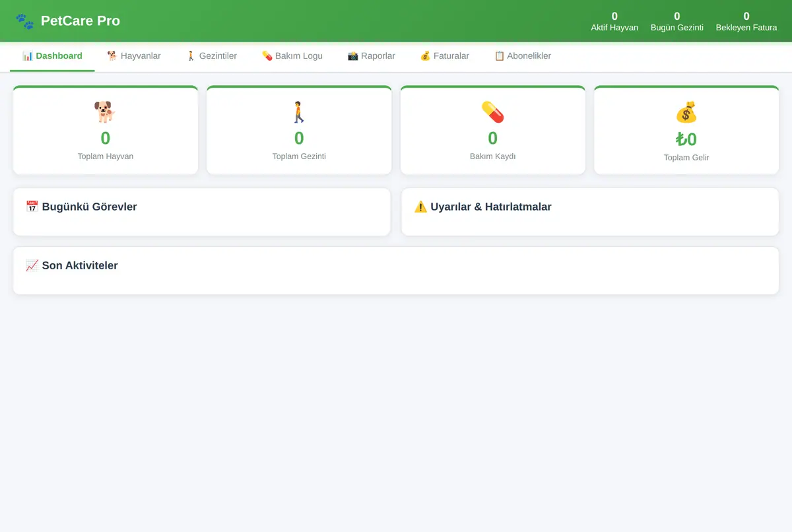The height and width of the screenshot is (532, 792).
Task: Click the Bugünkü Görevler heading
Action: [89, 207]
